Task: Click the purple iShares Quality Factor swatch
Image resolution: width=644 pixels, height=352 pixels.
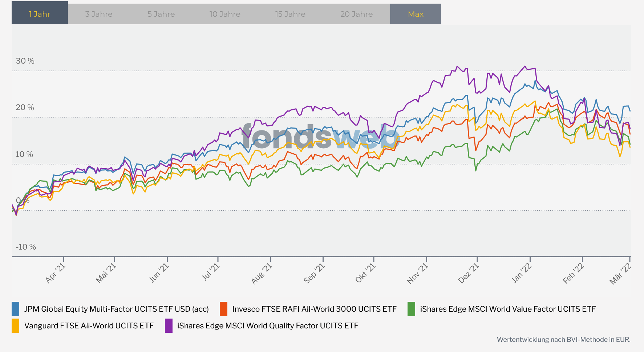Action: (x=169, y=326)
